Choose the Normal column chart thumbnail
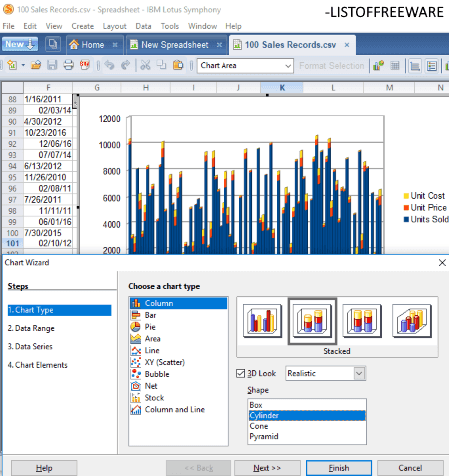Viewport: 449px width, 476px height. point(262,321)
